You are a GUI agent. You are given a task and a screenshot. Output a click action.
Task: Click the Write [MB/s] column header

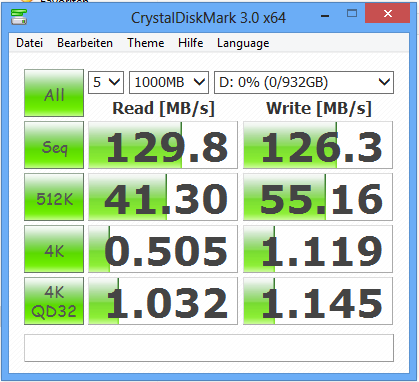click(319, 108)
